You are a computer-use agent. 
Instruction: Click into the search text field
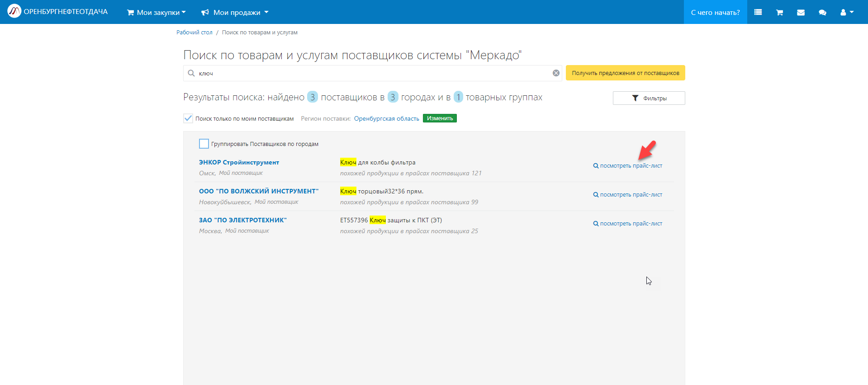pyautogui.click(x=371, y=73)
